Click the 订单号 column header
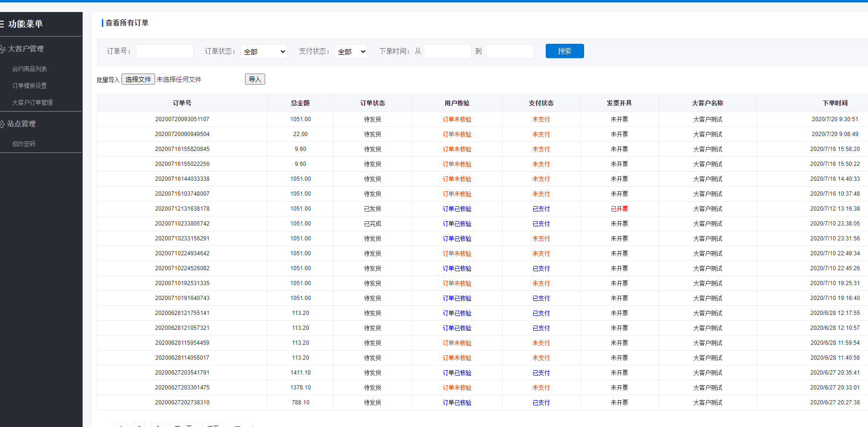868x427 pixels. coord(182,103)
